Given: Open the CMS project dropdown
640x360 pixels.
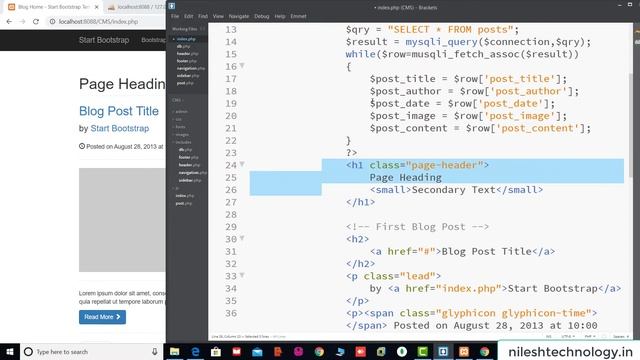Looking at the screenshot, I should point(178,100).
